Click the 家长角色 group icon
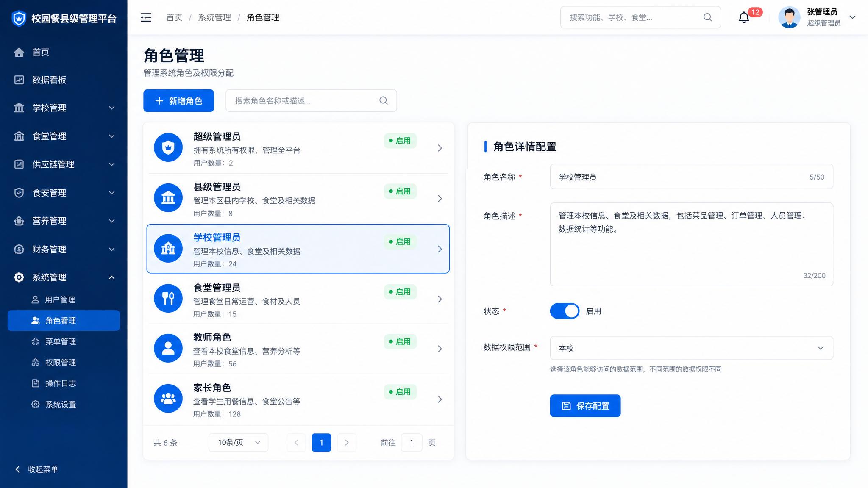The height and width of the screenshot is (488, 868). (168, 399)
